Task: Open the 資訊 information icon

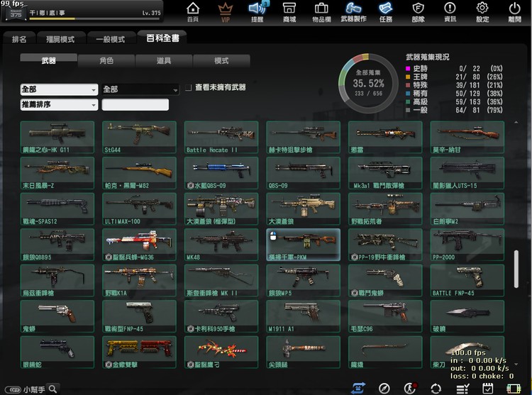Action: pyautogui.click(x=450, y=12)
